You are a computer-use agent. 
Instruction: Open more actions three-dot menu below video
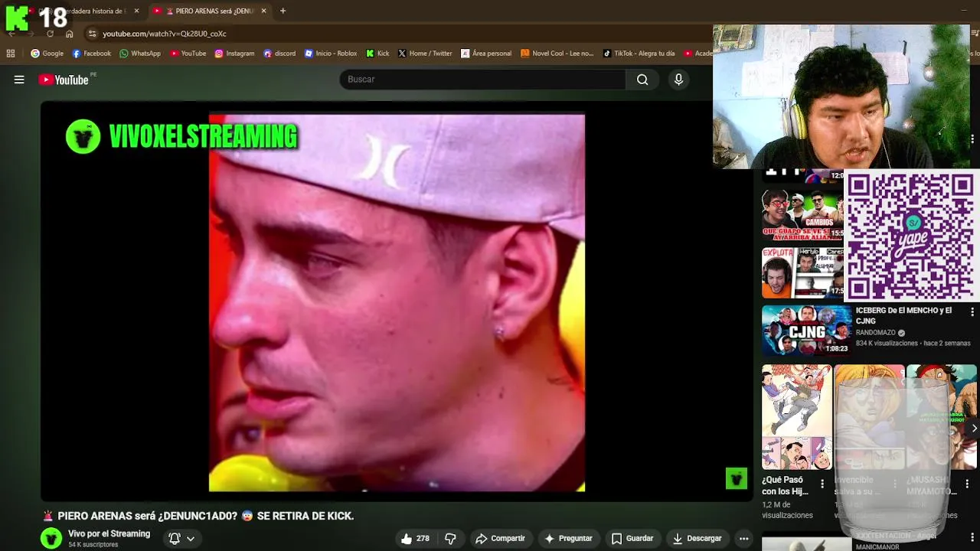[743, 539]
